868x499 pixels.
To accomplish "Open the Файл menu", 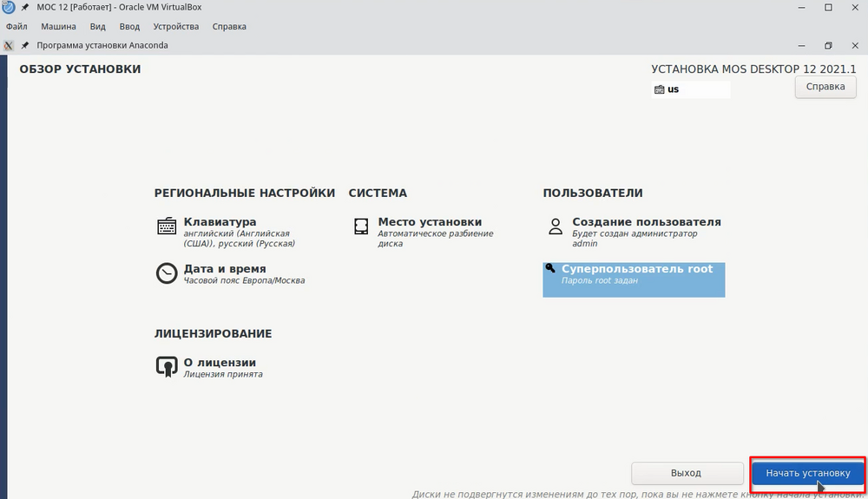I will pyautogui.click(x=16, y=26).
